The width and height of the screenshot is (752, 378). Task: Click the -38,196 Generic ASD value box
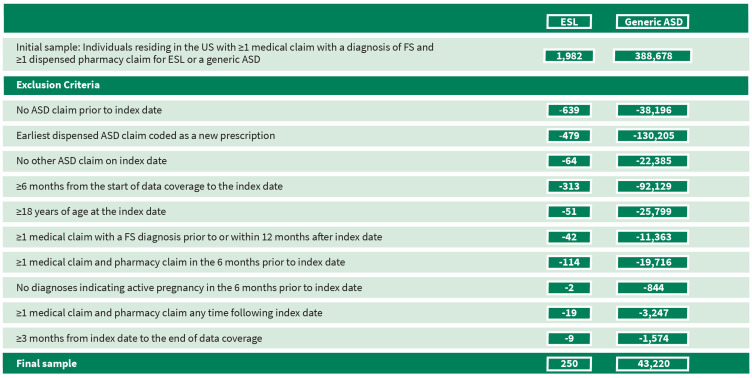(652, 110)
